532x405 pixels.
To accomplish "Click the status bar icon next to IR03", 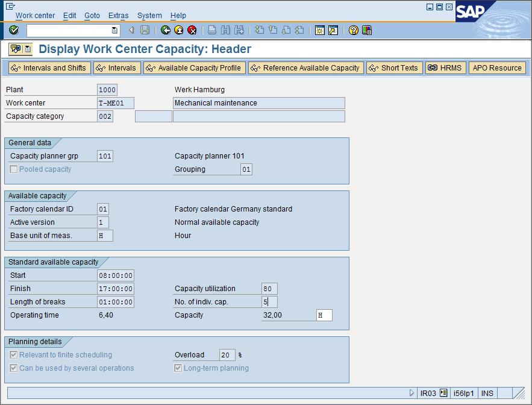I will (443, 393).
